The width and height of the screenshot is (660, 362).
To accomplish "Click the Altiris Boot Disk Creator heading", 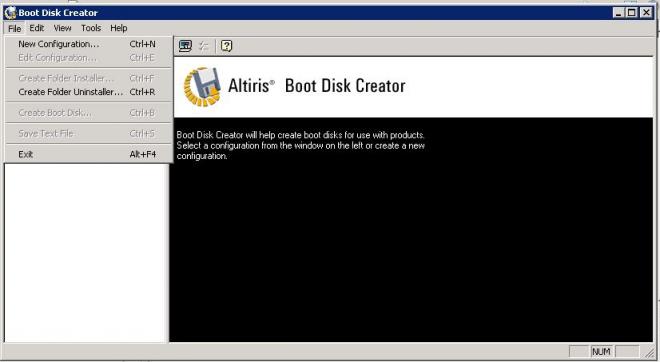I will 317,86.
